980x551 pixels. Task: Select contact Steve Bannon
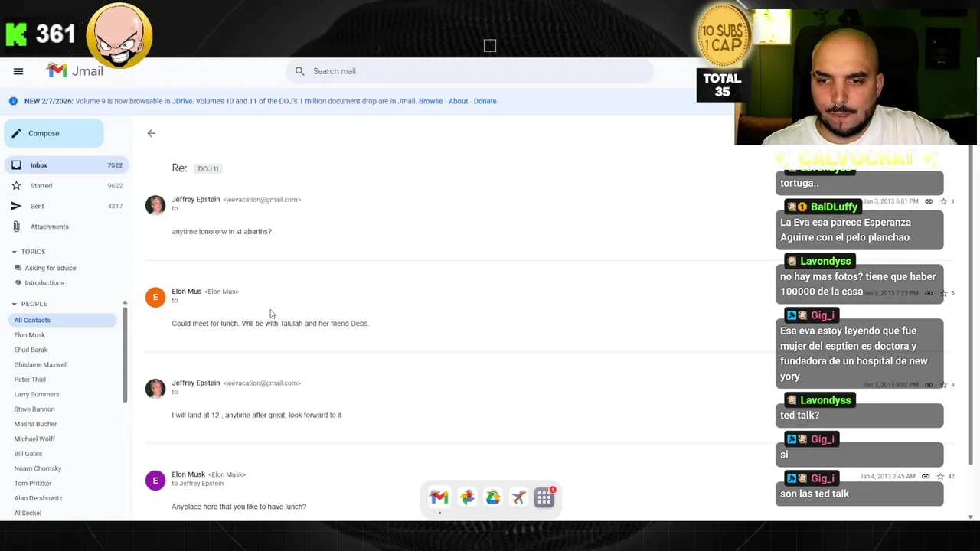tap(34, 409)
